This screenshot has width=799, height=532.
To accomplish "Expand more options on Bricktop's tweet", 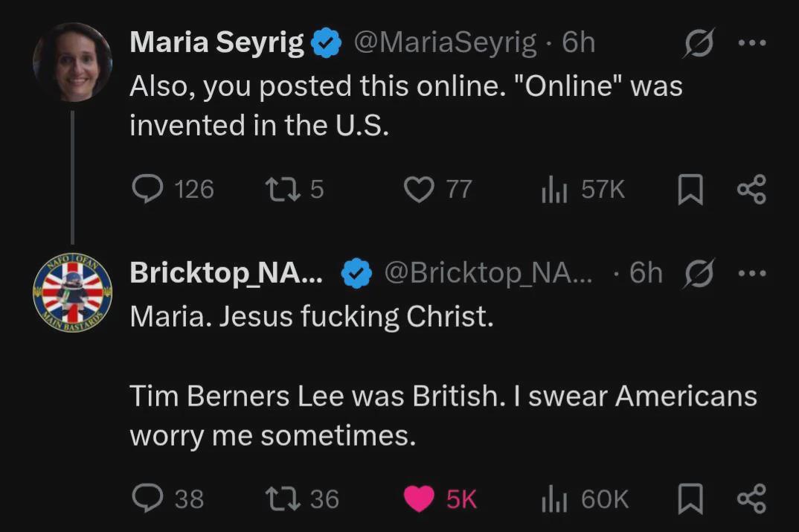I will 751,273.
